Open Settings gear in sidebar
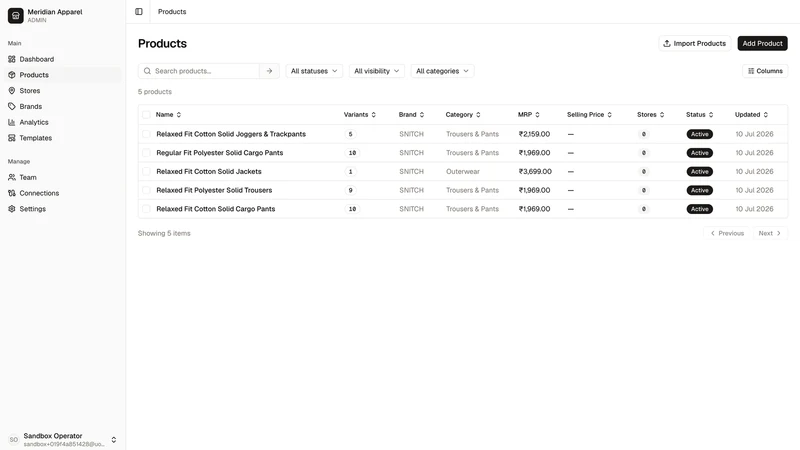The height and width of the screenshot is (450, 800). (12, 209)
